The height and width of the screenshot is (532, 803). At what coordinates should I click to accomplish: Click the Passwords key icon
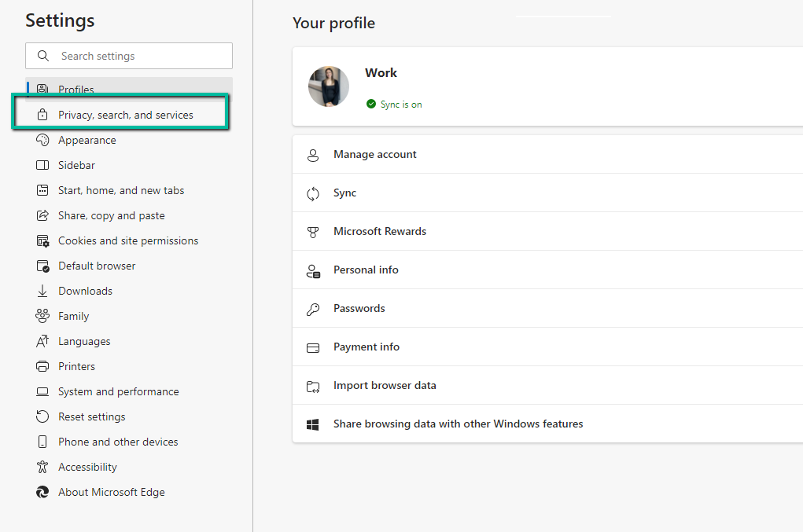click(313, 309)
